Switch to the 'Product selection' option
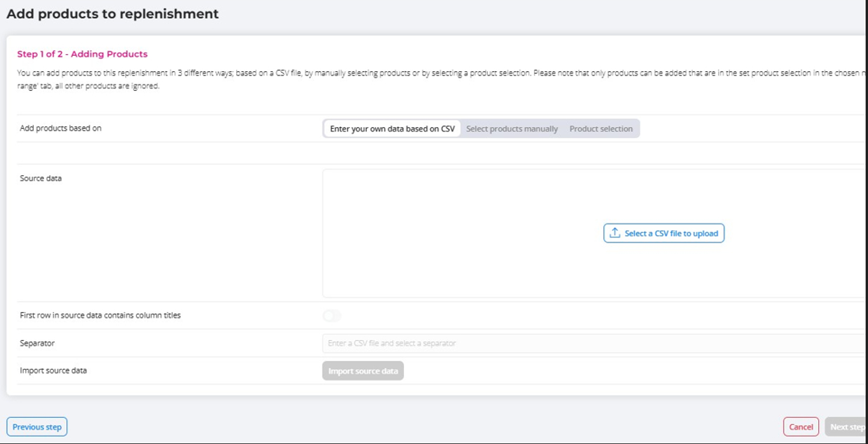Image resolution: width=868 pixels, height=444 pixels. [x=600, y=129]
